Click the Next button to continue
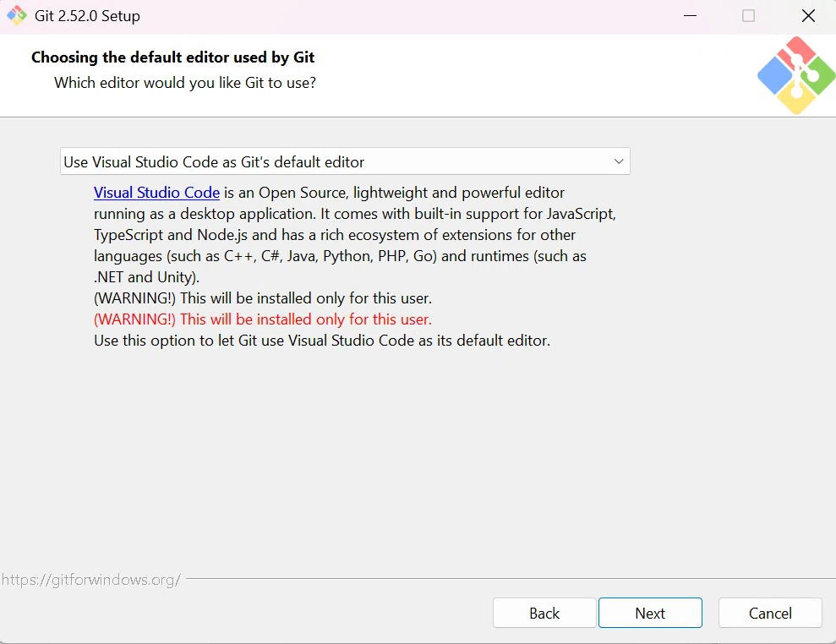 pyautogui.click(x=650, y=613)
